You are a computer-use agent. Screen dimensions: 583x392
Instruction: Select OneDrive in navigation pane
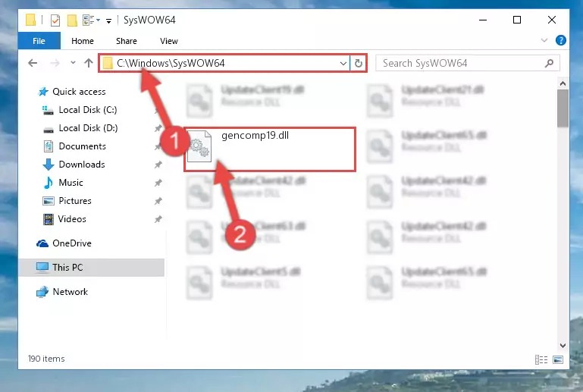click(72, 243)
